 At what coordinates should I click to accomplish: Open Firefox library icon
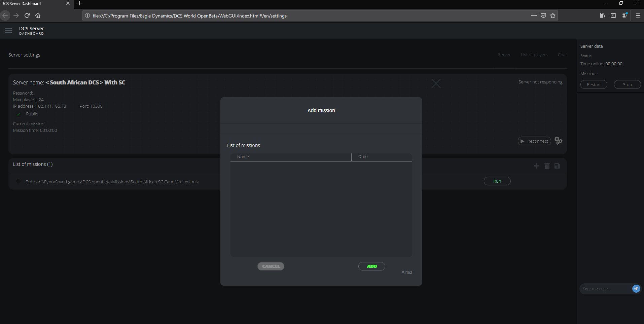(x=603, y=15)
